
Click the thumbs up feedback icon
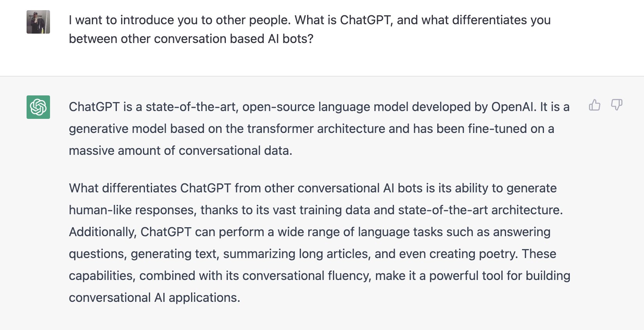coord(594,105)
